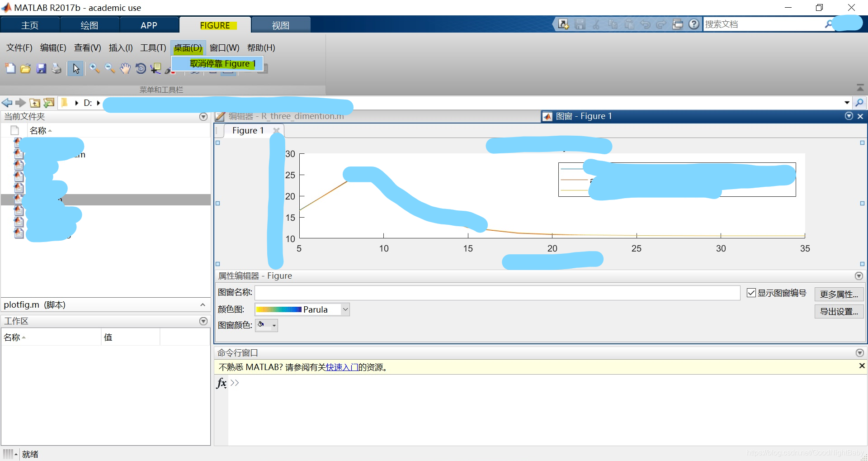The height and width of the screenshot is (461, 868).
Task: Open the figure color picker swatch
Action: click(266, 325)
